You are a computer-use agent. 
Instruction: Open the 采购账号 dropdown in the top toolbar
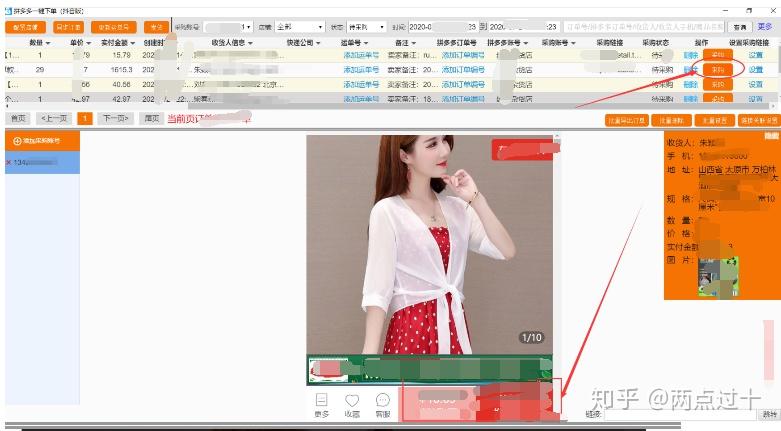point(228,27)
